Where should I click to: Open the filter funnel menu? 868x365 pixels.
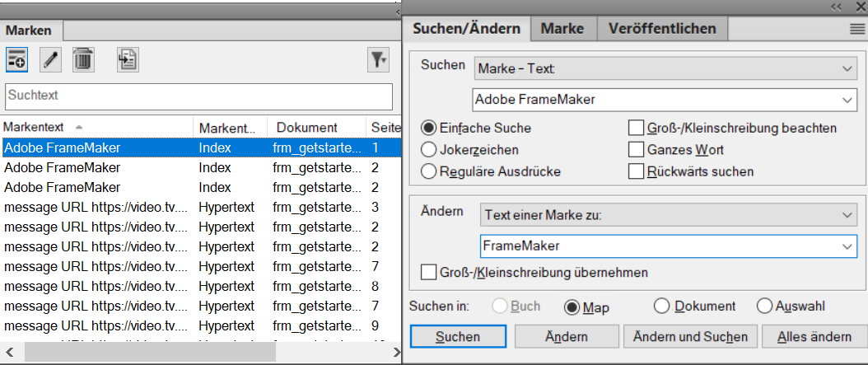[378, 59]
